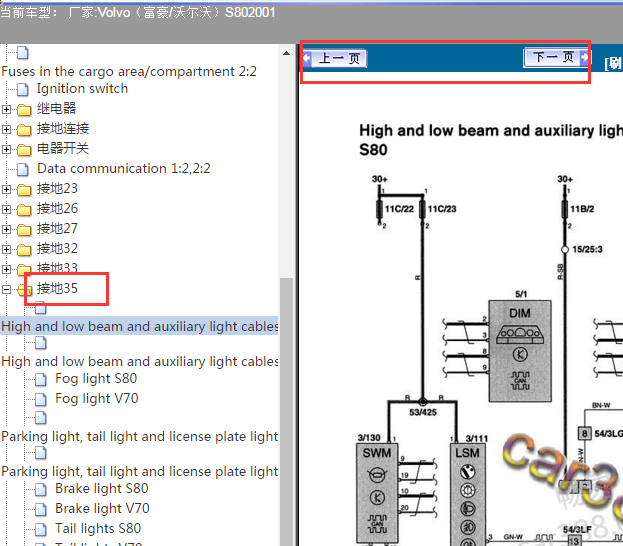Click fuse label 11C/23 in diagram
Image resolution: width=623 pixels, height=546 pixels.
click(x=442, y=209)
